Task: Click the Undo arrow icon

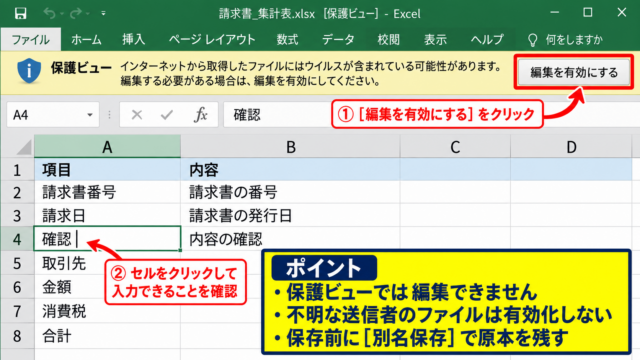Action: (x=49, y=13)
